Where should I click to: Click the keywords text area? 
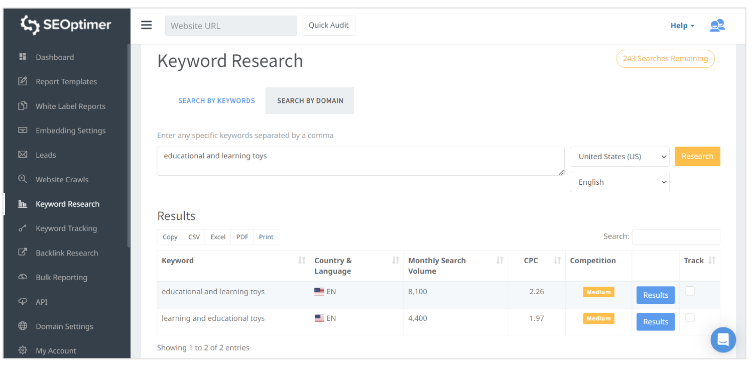click(x=361, y=161)
